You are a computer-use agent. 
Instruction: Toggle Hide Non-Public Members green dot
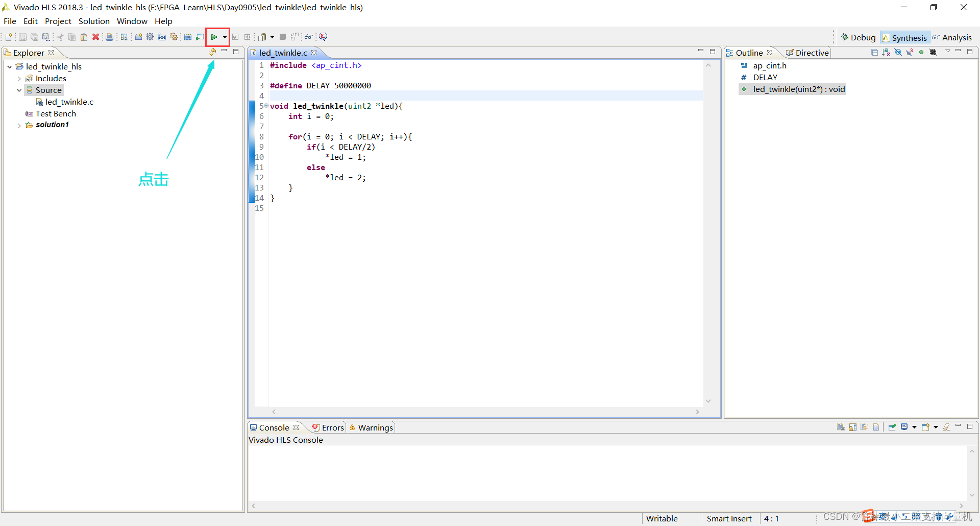[x=921, y=52]
